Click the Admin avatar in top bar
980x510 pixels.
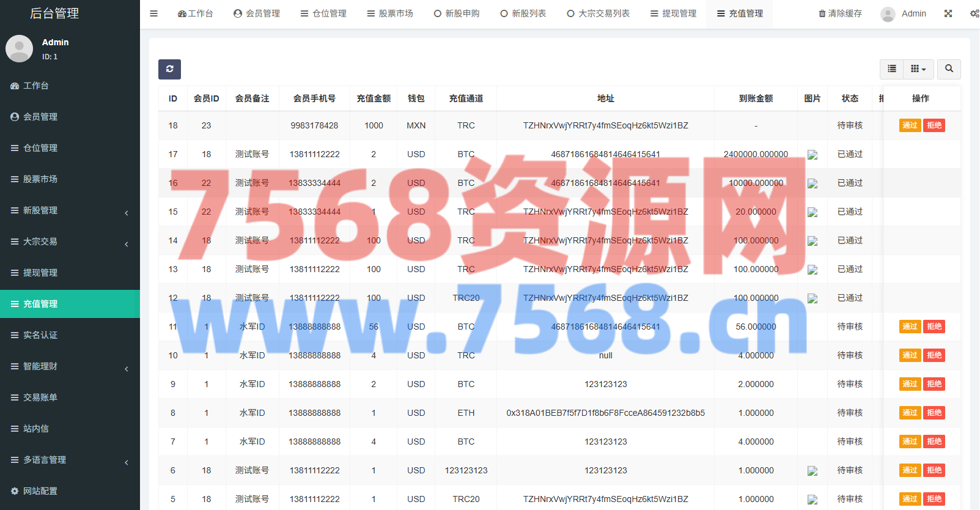(888, 14)
